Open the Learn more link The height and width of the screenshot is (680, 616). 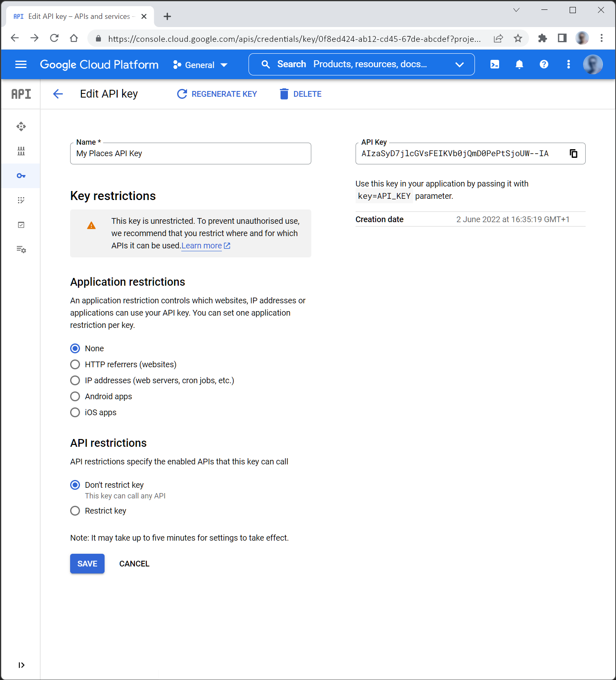202,246
